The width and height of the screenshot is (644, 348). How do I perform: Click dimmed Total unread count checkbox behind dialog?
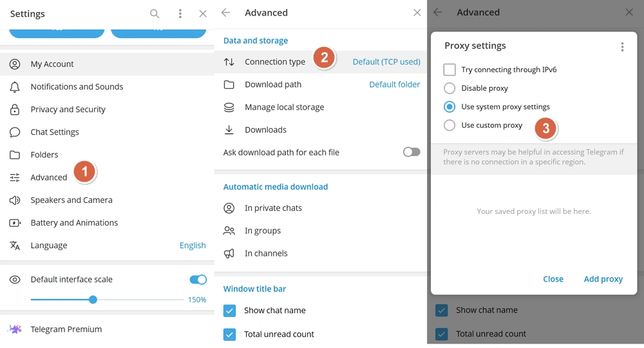tap(442, 334)
